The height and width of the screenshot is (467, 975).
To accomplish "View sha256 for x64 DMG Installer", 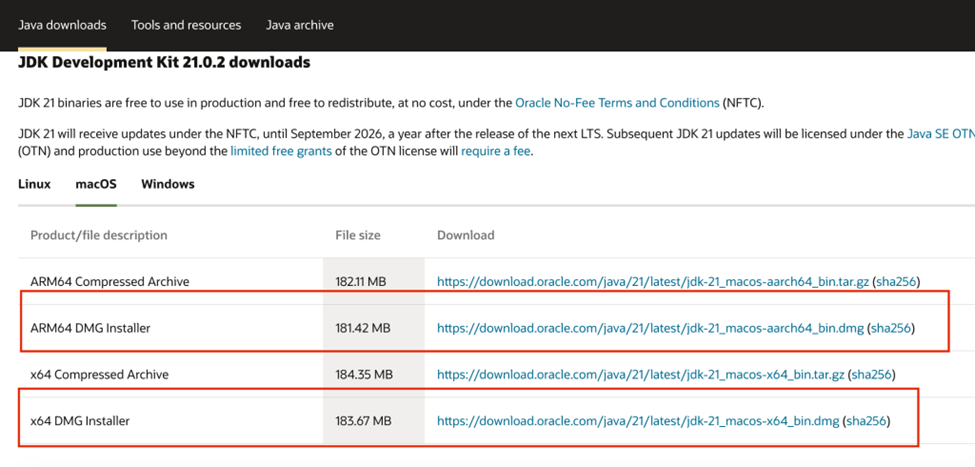I will (x=865, y=421).
